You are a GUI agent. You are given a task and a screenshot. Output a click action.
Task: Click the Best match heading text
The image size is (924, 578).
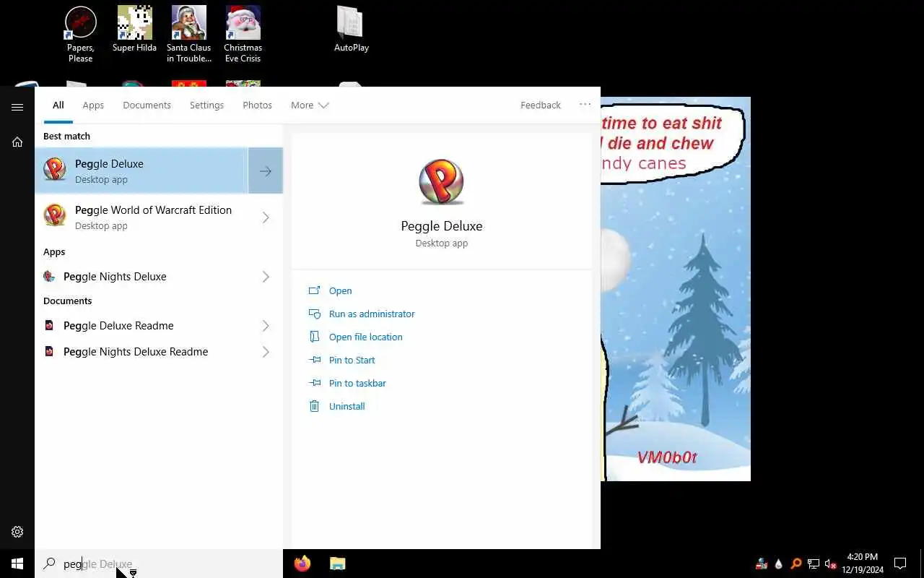(66, 137)
